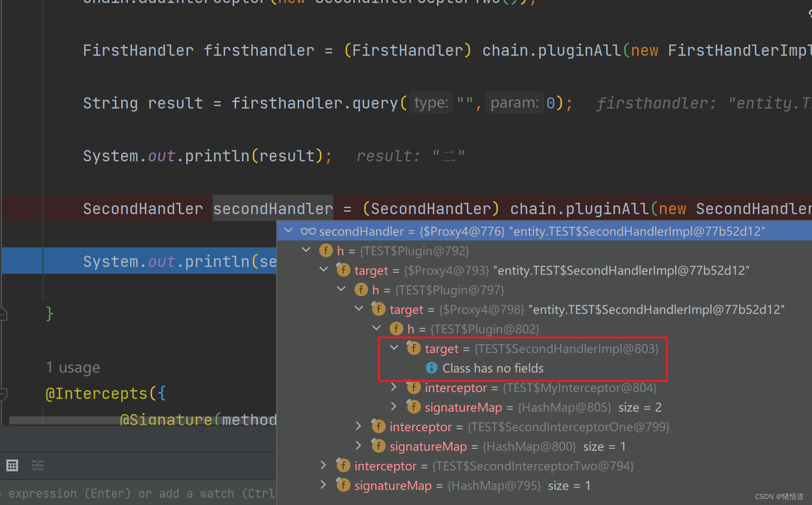This screenshot has height=505, width=812.
Task: Collapse the h = {TEST$Plugin@802} node
Action: [376, 328]
